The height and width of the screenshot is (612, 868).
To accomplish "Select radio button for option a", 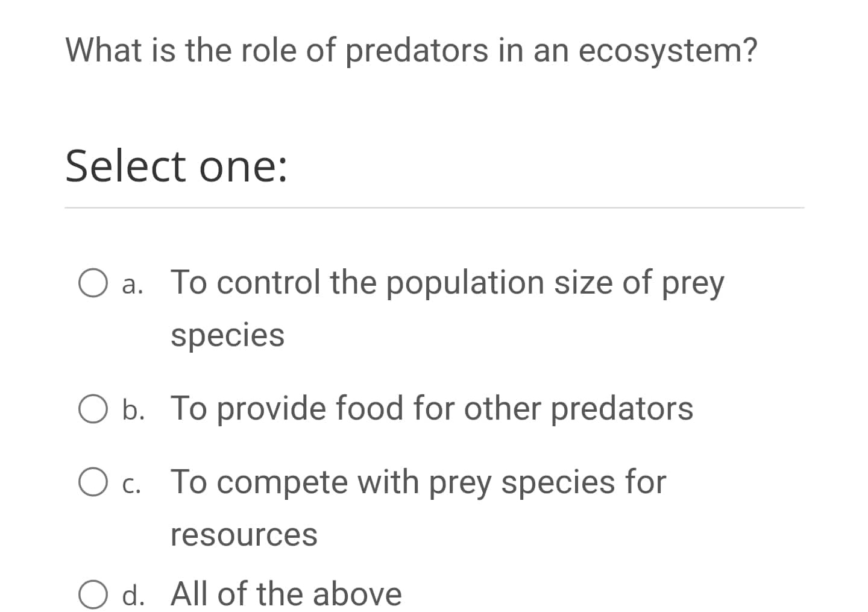I will pyautogui.click(x=93, y=282).
